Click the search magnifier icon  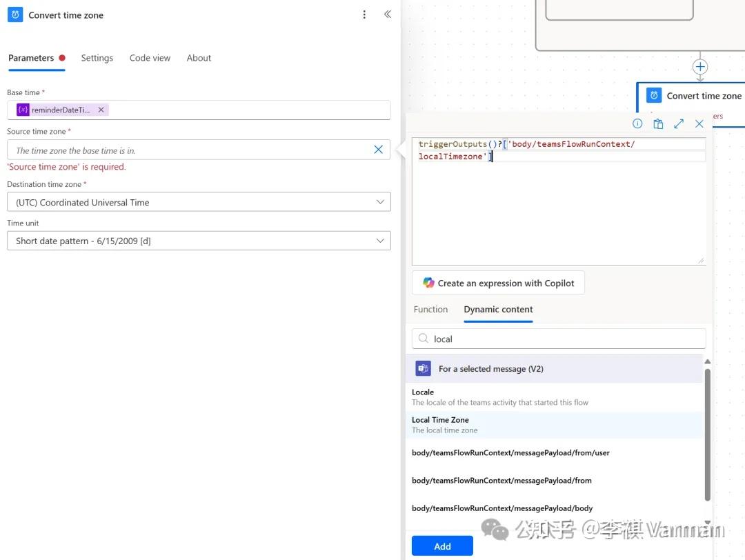coord(423,338)
